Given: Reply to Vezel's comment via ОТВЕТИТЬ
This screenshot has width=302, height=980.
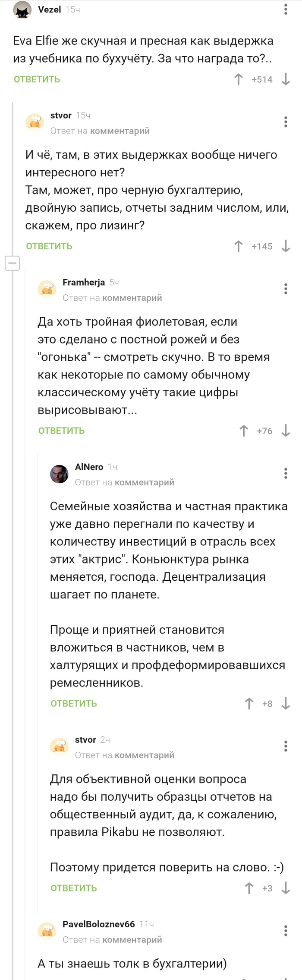Looking at the screenshot, I should (x=37, y=80).
